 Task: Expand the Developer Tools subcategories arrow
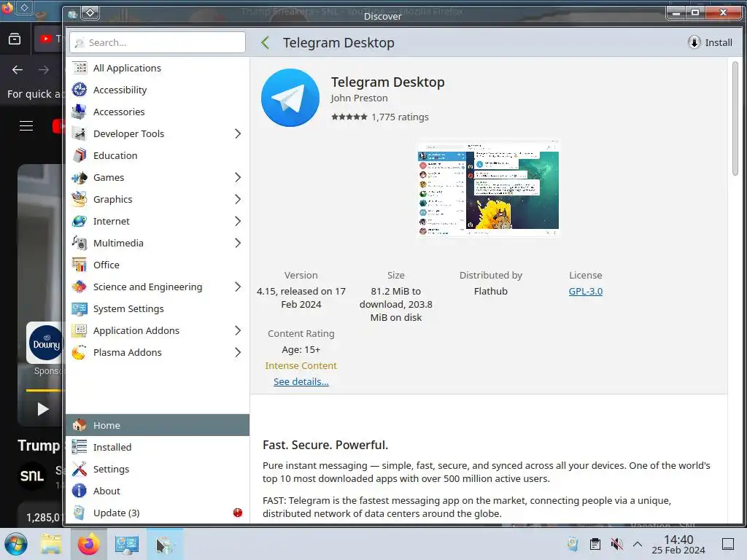238,134
